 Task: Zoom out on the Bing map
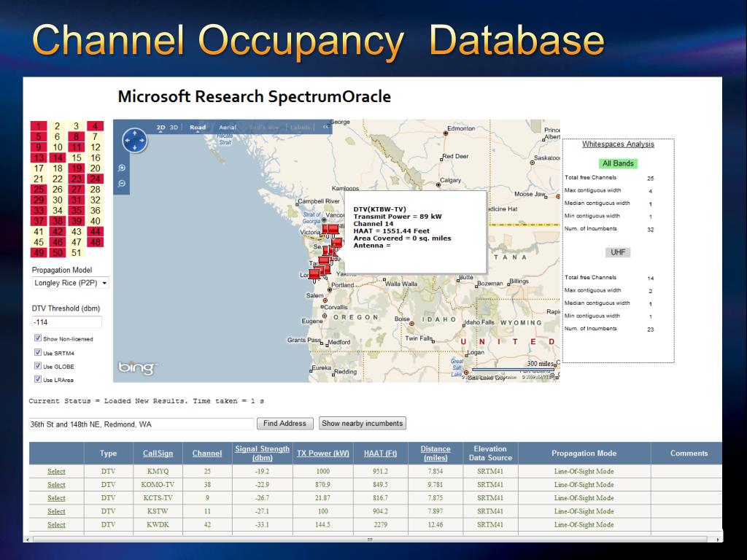[122, 183]
